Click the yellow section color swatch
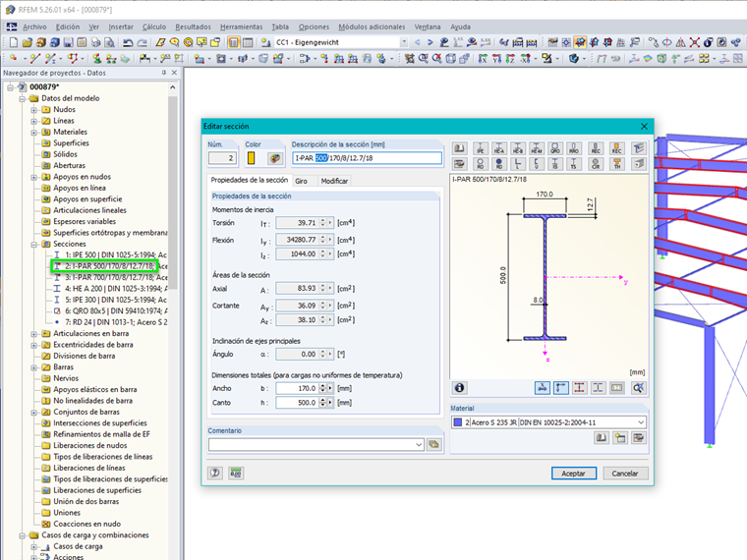 click(252, 158)
